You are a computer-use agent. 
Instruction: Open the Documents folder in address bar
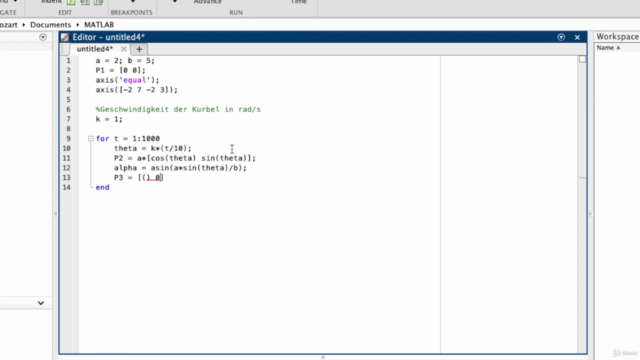point(51,25)
